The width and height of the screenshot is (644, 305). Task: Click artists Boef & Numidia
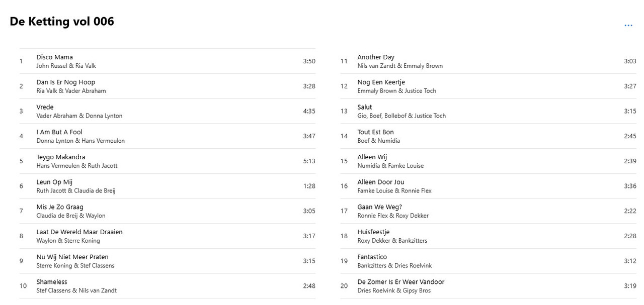point(379,141)
